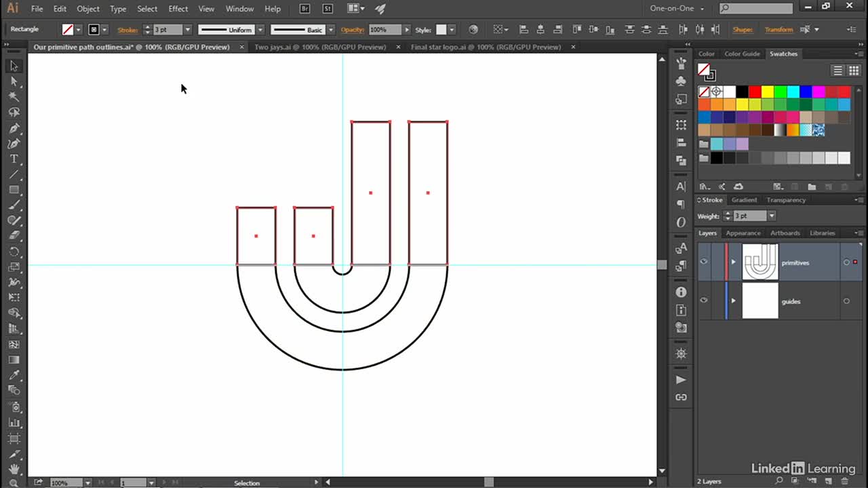Screen dimensions: 868x488
Task: Choose the Magic Wand tool
Action: 14,97
